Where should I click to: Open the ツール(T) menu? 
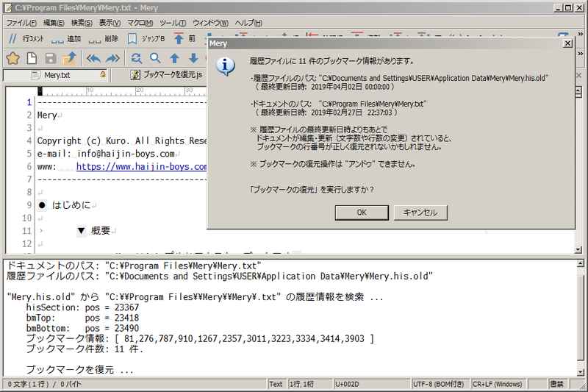point(173,23)
